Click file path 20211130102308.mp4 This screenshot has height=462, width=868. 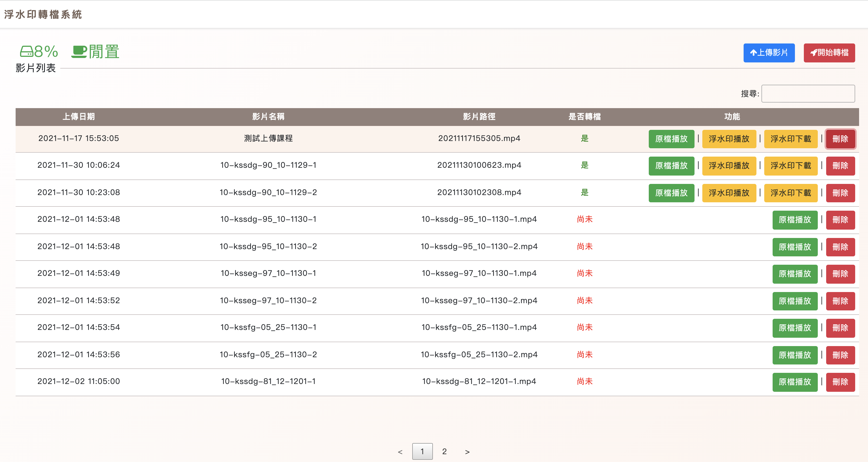pyautogui.click(x=479, y=193)
